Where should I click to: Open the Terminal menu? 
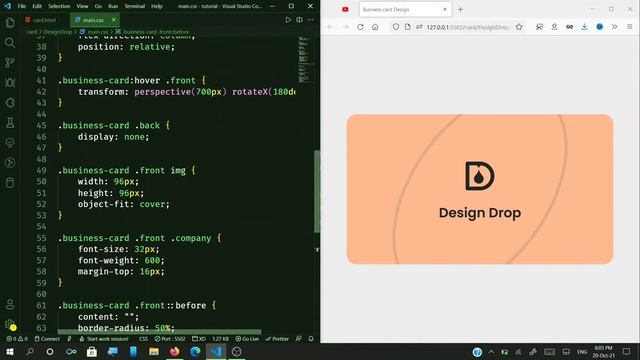[135, 6]
